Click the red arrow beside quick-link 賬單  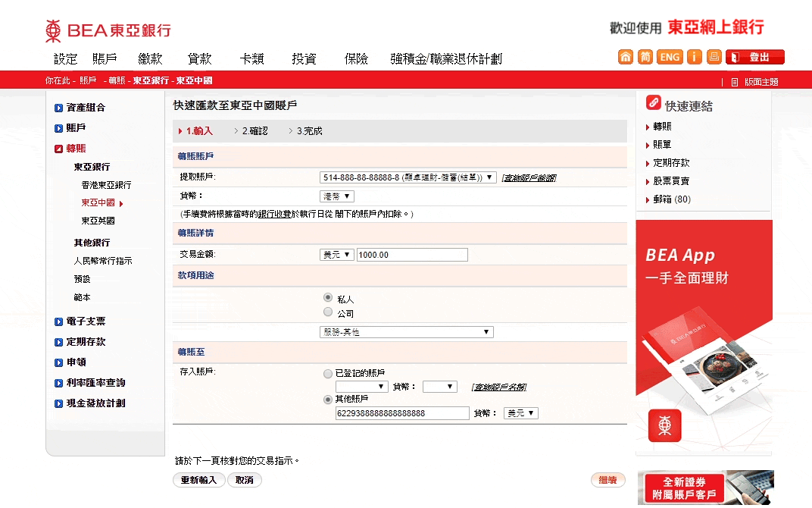point(648,145)
